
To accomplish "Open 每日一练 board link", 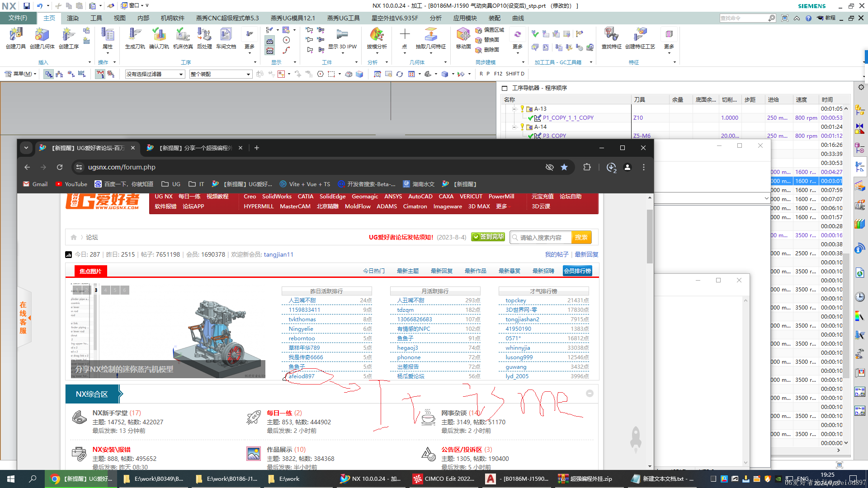I will tap(279, 413).
